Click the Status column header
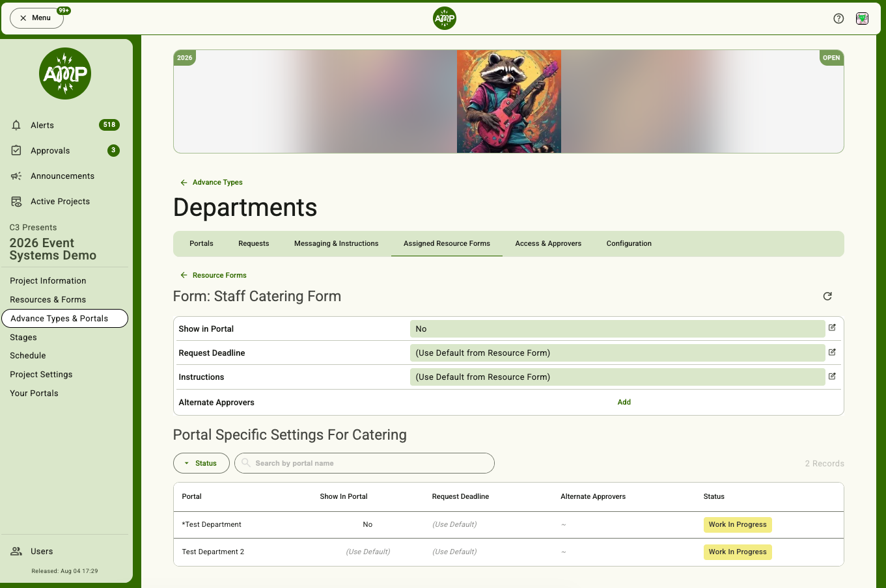The width and height of the screenshot is (886, 588). point(713,497)
